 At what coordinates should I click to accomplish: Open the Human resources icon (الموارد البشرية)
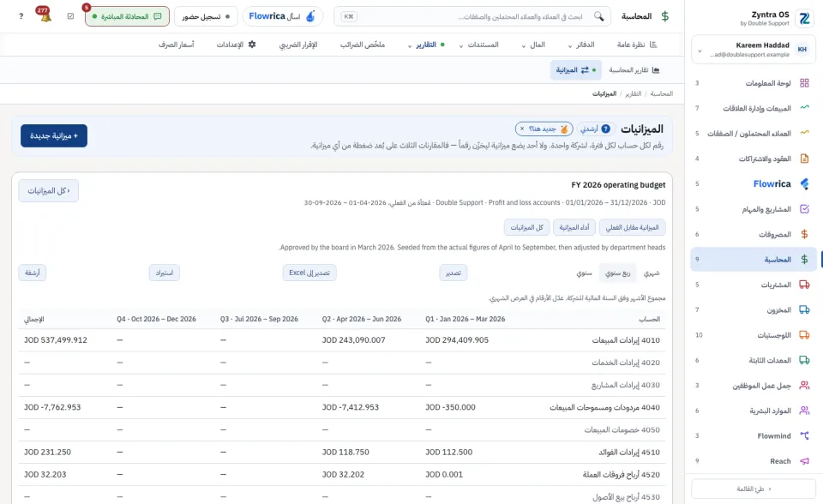pos(804,411)
